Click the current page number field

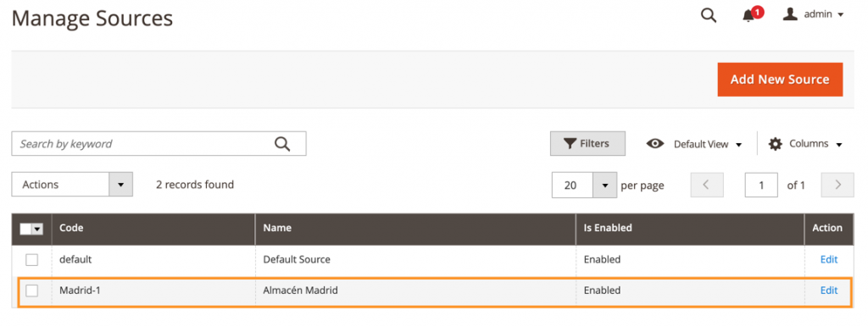(761, 185)
